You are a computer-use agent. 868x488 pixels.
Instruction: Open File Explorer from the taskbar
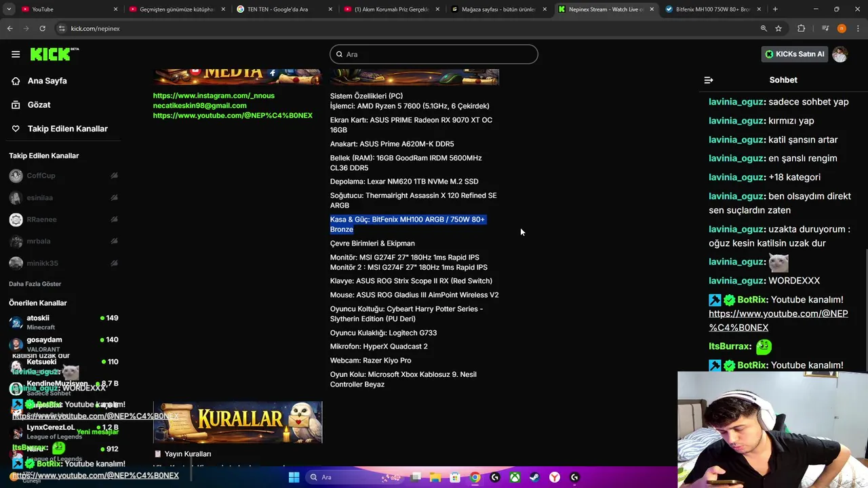click(x=435, y=477)
